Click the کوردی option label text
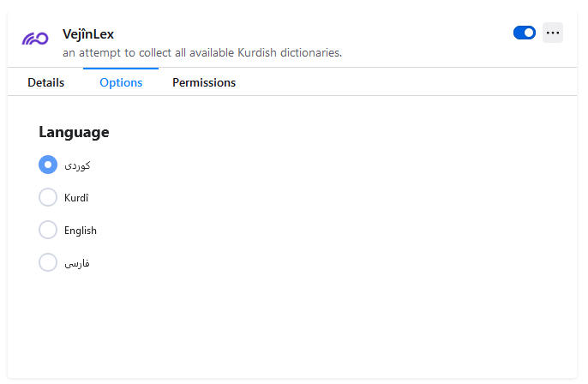This screenshot has width=588, height=384. 77,165
